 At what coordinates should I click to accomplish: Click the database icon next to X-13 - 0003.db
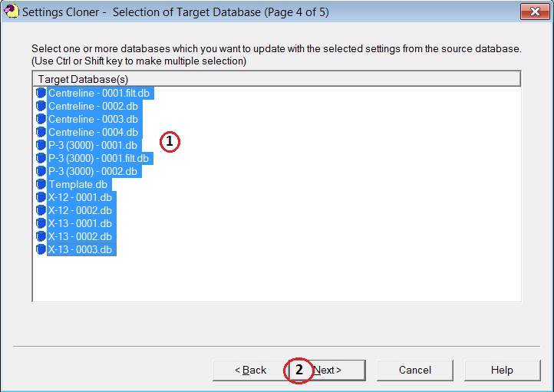click(41, 249)
